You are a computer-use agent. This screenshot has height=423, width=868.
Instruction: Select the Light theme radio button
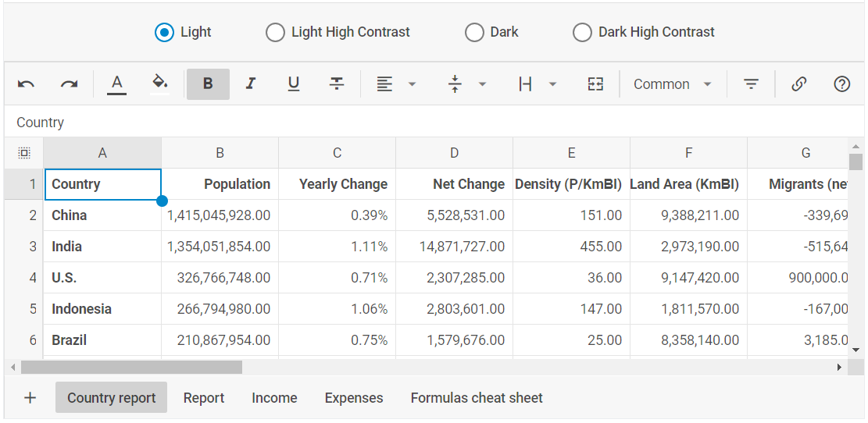pos(164,33)
